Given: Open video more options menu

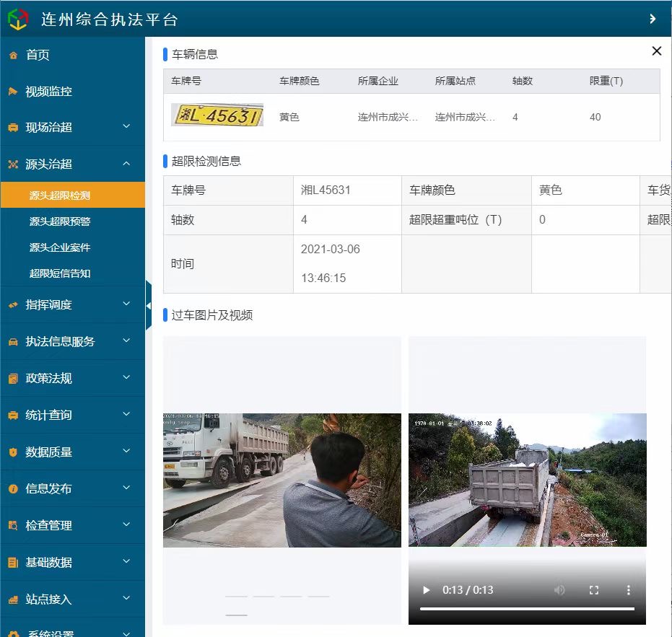Looking at the screenshot, I should [629, 590].
